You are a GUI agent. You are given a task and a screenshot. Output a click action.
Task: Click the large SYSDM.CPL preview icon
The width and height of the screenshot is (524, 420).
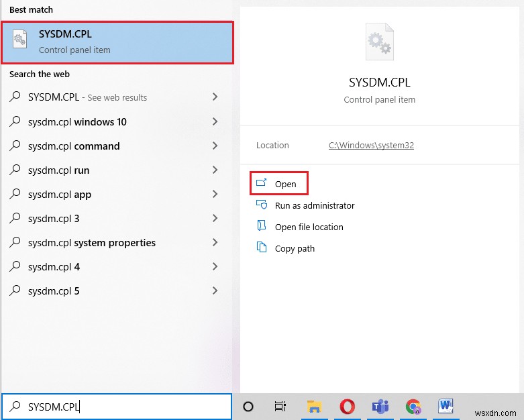coord(379,42)
